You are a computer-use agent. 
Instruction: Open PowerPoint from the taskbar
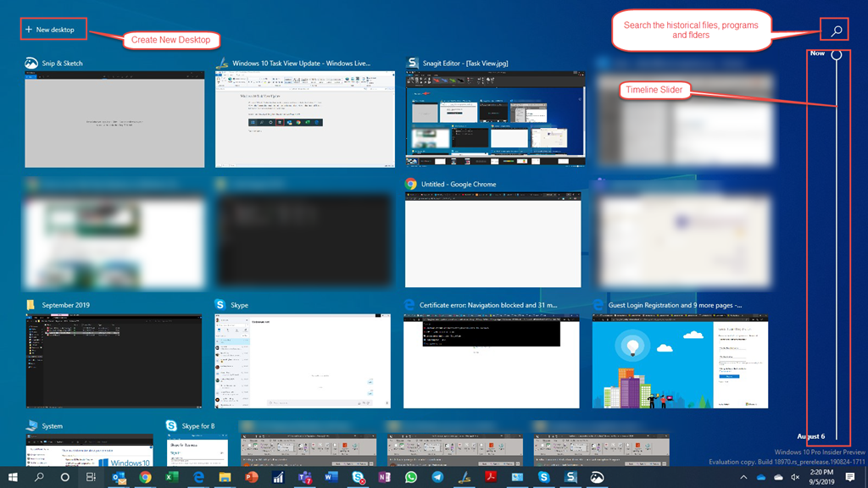pyautogui.click(x=253, y=476)
